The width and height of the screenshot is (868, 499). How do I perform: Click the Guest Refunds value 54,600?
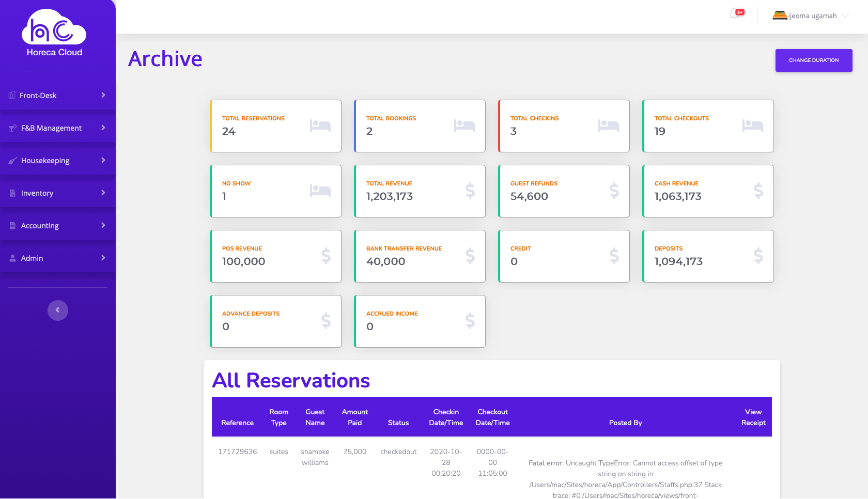click(x=529, y=196)
